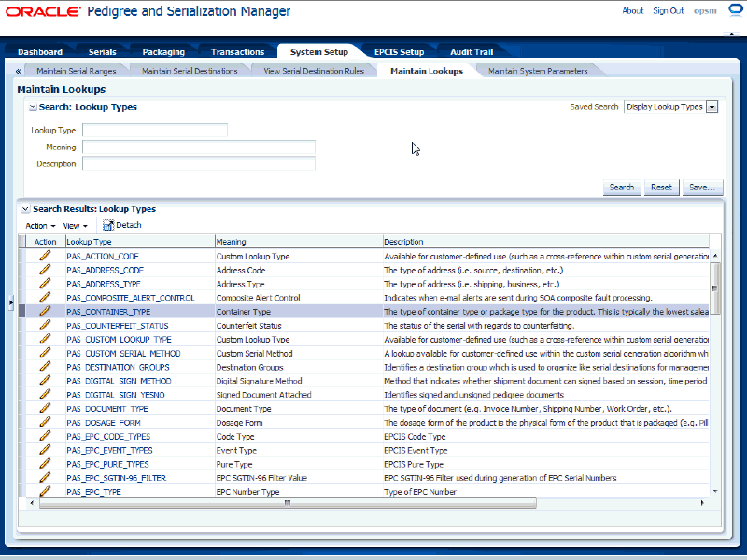
Task: Edit the PAS_ADDRESS_TYPE row with pencil icon
Action: coord(45,284)
